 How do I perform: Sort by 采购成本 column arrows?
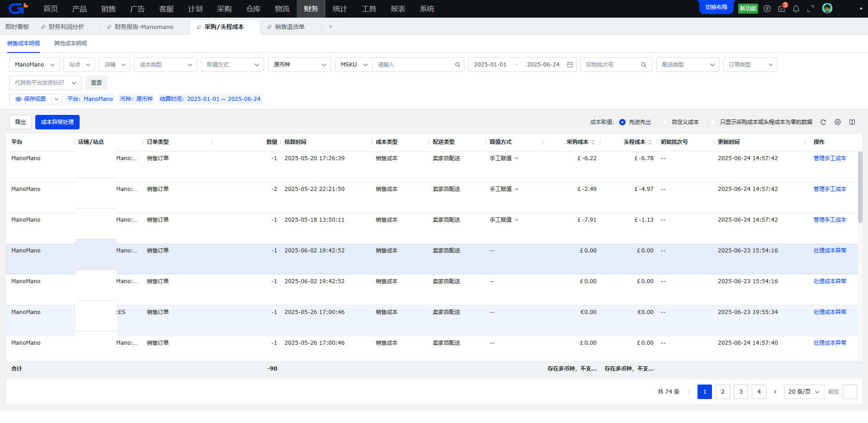click(593, 142)
